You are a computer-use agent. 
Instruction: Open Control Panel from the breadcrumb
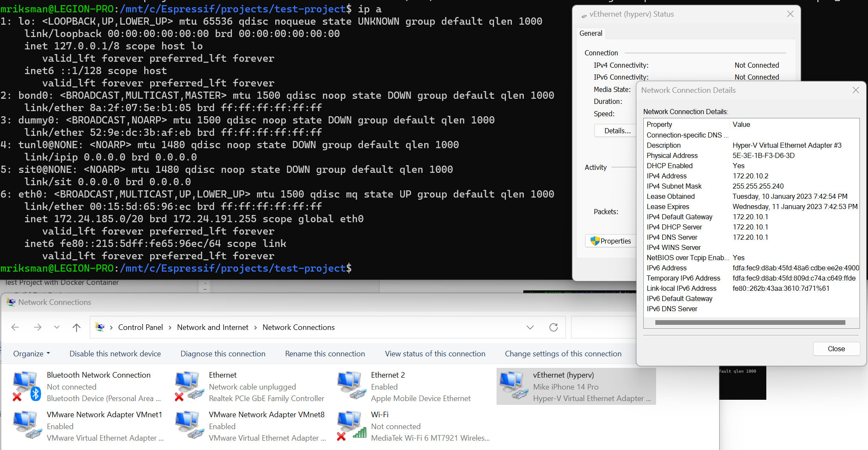(140, 327)
